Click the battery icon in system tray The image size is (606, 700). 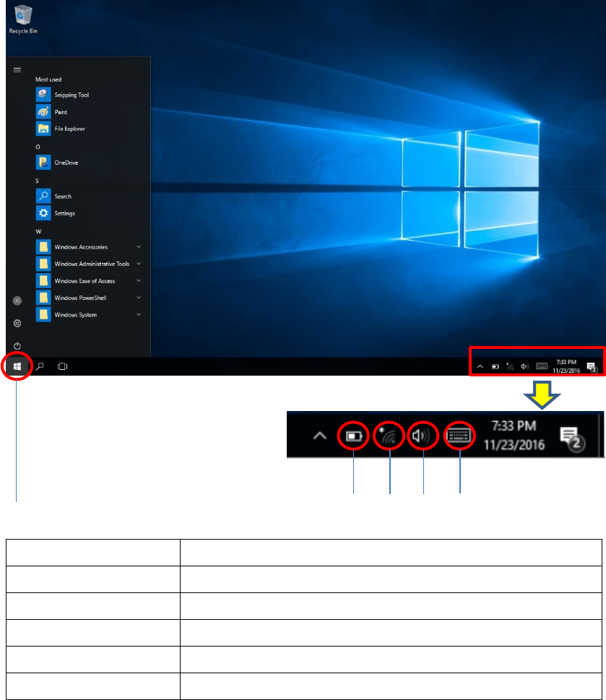point(495,366)
